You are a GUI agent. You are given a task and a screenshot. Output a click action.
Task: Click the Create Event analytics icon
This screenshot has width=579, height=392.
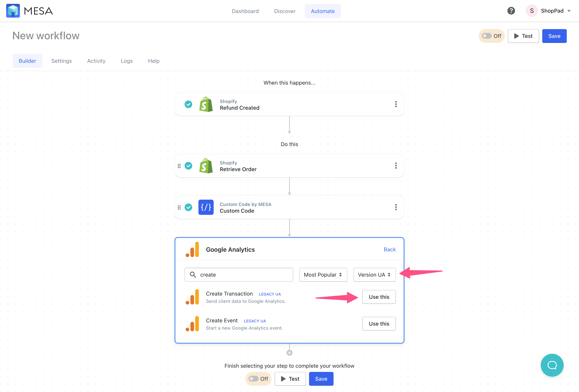click(x=192, y=324)
